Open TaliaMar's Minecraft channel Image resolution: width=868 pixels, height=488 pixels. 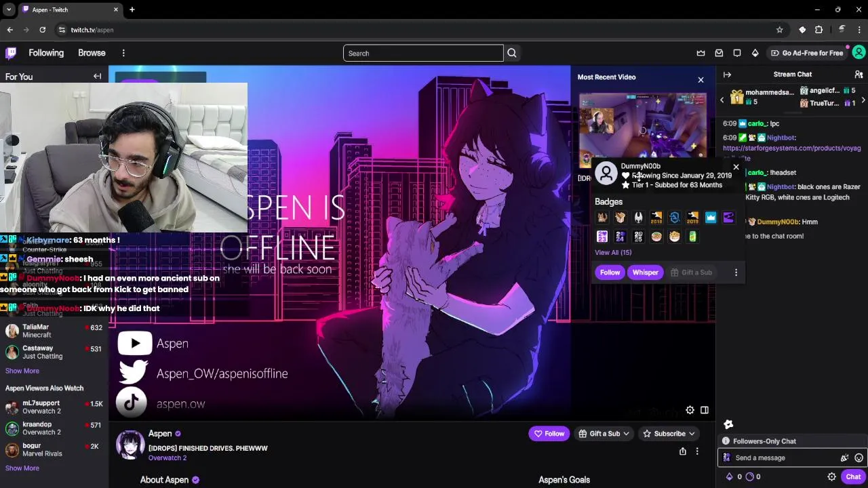[x=54, y=331]
